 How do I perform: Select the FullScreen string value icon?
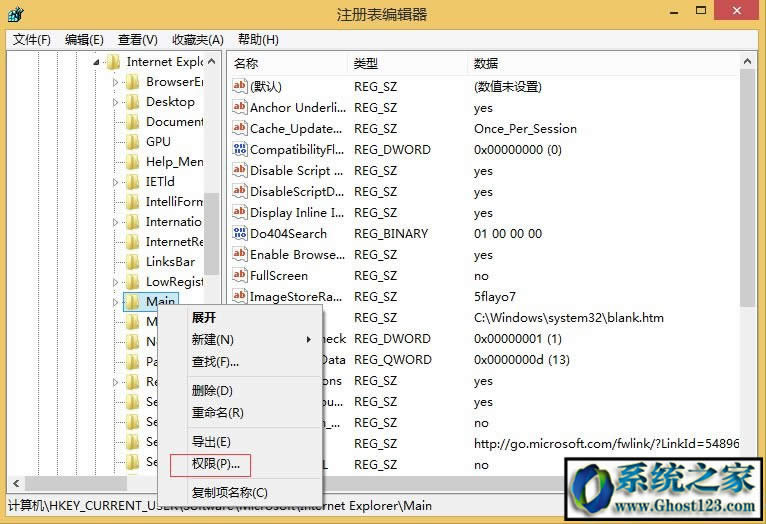coord(239,276)
